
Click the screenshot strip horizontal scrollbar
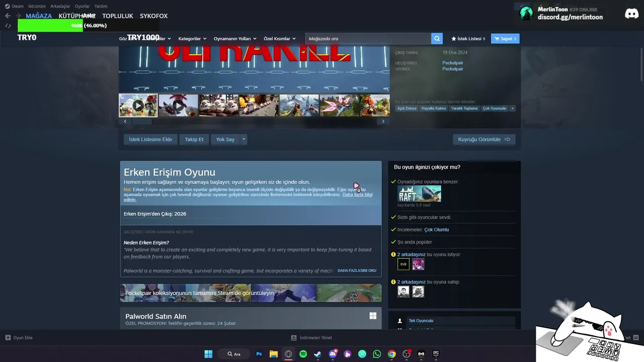click(x=141, y=121)
